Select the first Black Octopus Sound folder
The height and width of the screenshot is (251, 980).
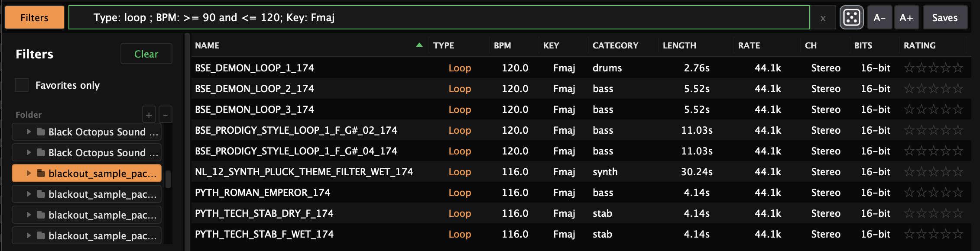click(87, 132)
